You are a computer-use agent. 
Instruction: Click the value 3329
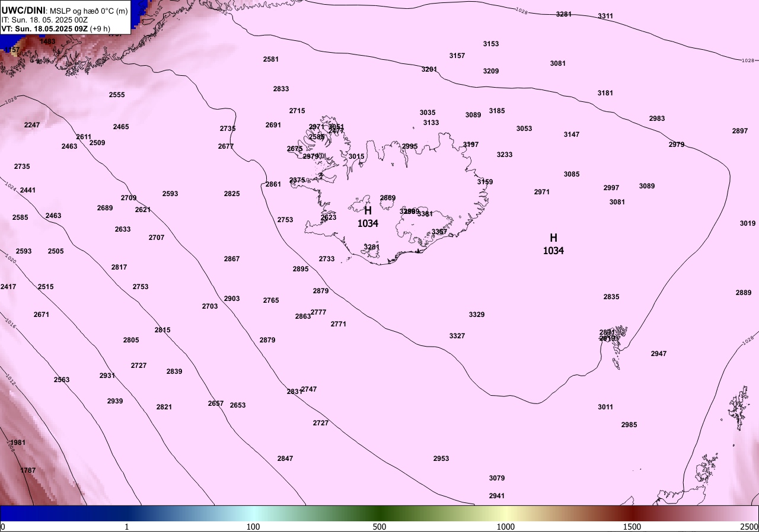[x=477, y=315]
